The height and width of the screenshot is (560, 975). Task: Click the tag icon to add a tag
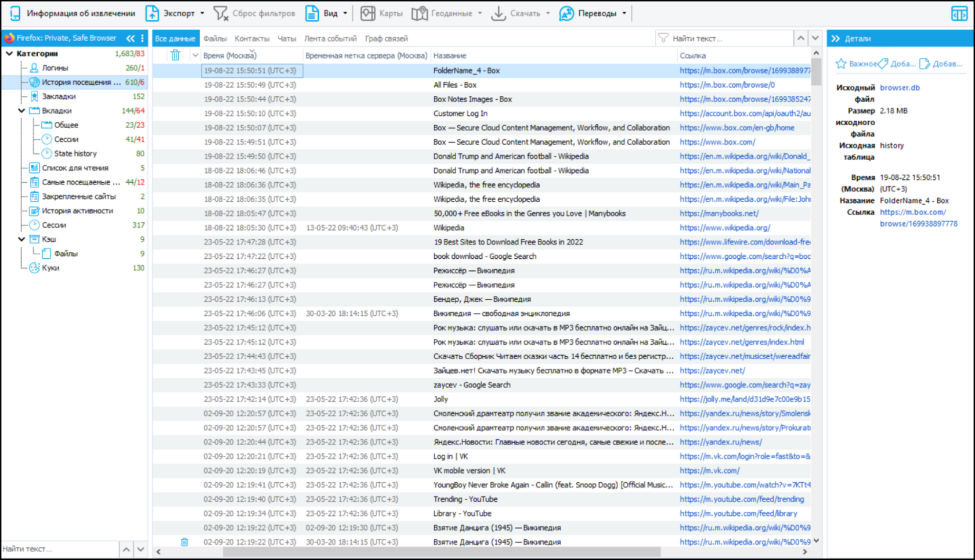coord(883,64)
